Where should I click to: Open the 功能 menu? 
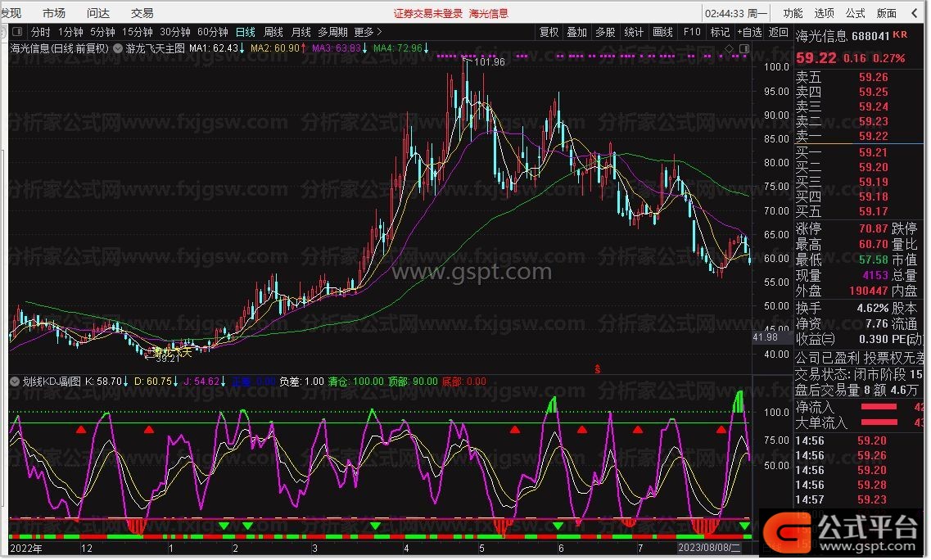point(793,13)
